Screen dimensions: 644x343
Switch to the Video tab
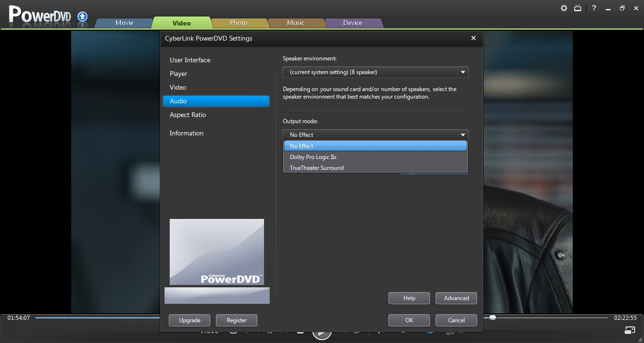(182, 23)
